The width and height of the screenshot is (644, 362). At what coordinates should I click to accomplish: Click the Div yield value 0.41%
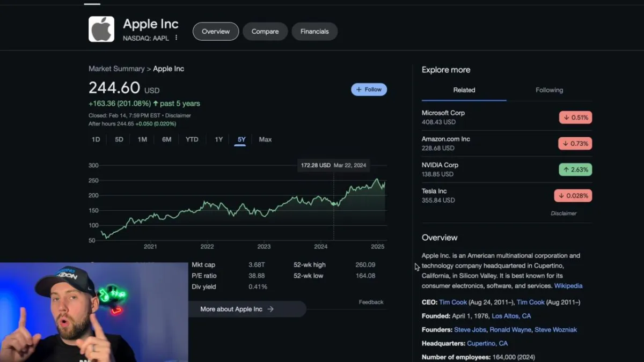tap(258, 286)
